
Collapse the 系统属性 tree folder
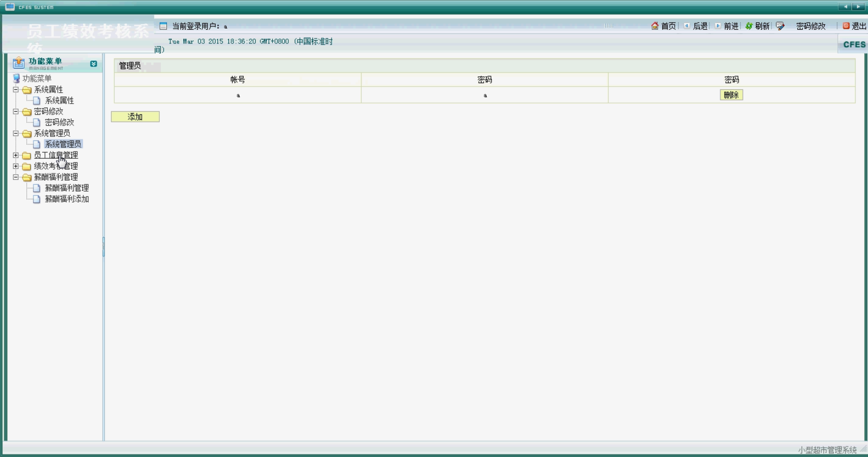pyautogui.click(x=16, y=89)
